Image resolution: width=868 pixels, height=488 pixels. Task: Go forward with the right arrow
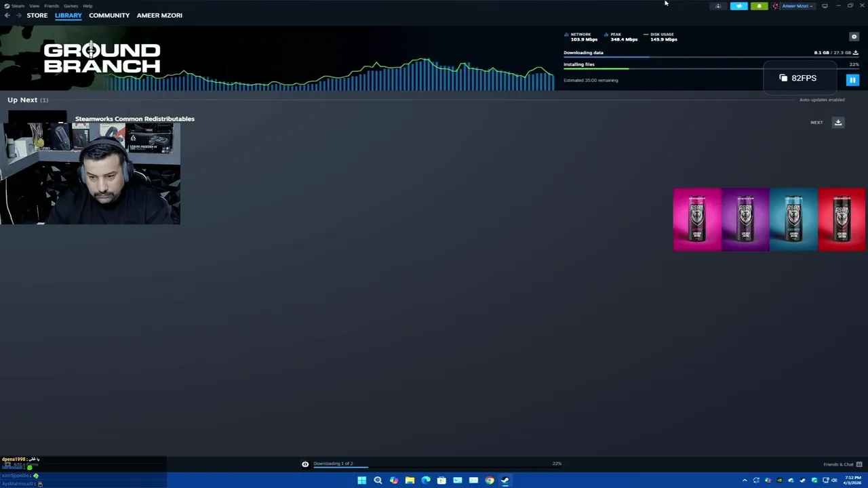coord(18,15)
